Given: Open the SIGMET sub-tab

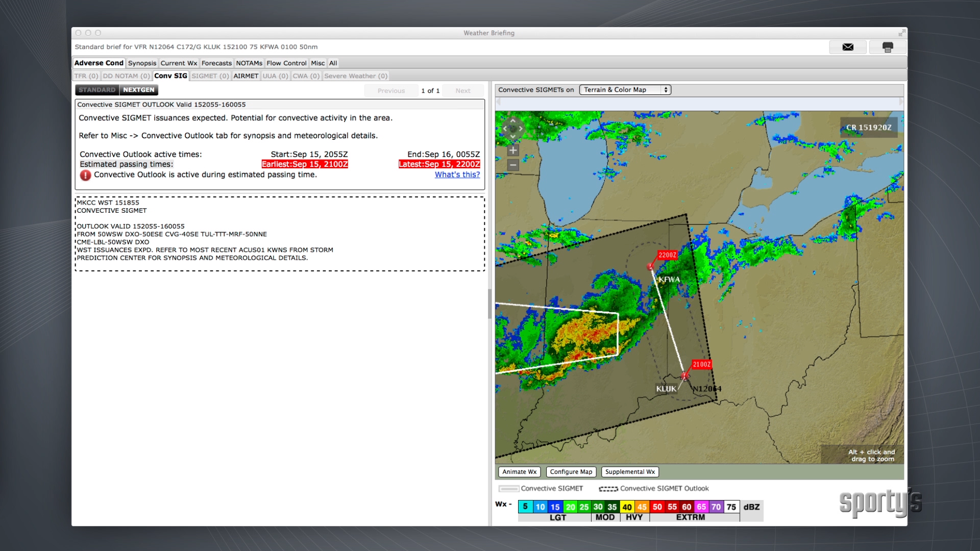Looking at the screenshot, I should (210, 76).
